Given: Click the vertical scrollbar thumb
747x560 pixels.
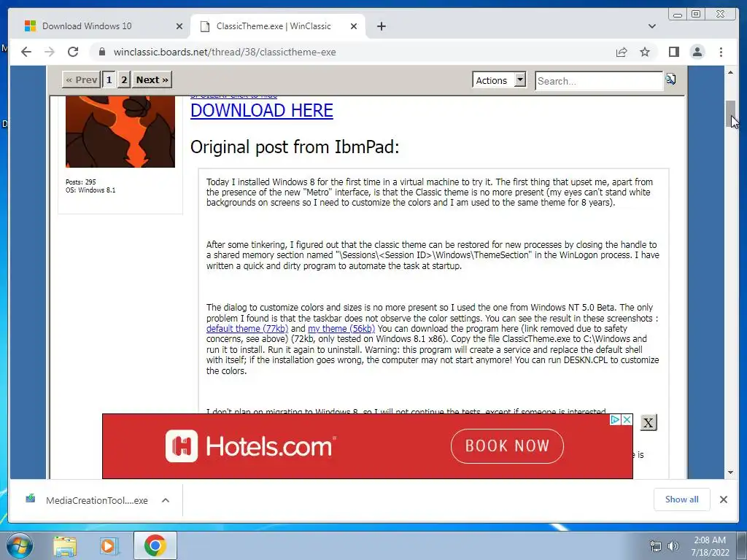Looking at the screenshot, I should tap(730, 114).
